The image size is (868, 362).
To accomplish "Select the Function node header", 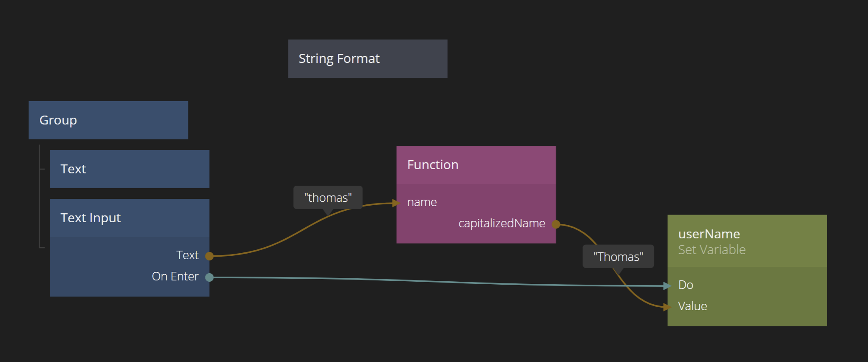I will tap(476, 165).
